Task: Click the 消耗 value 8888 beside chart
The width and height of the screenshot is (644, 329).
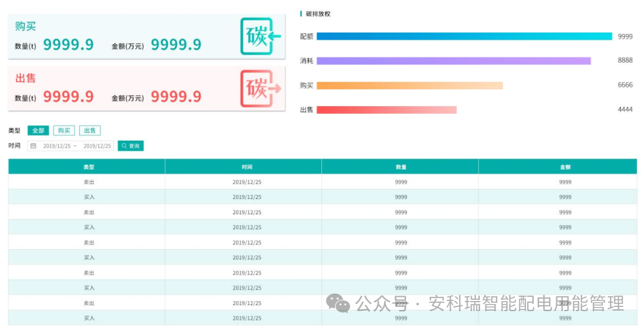Action: click(x=625, y=60)
